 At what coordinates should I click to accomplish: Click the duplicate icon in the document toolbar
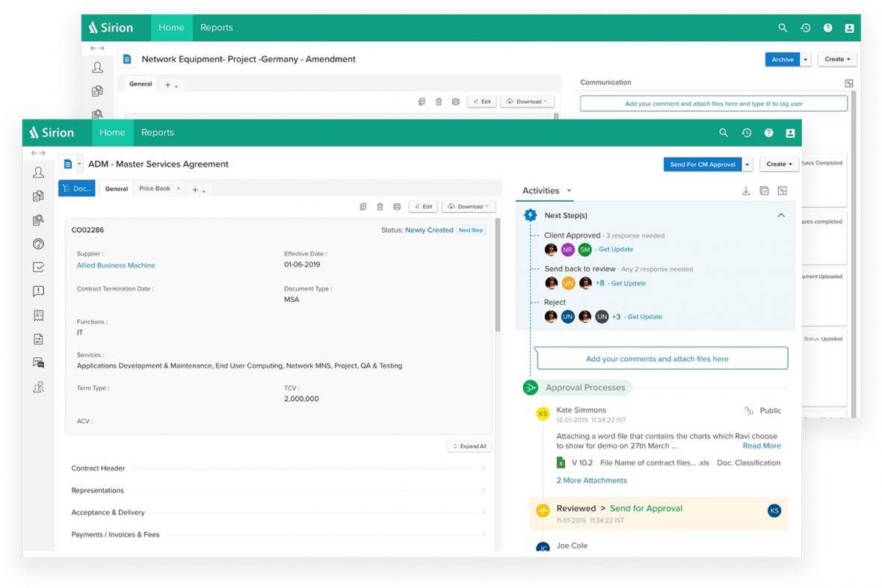[x=363, y=206]
